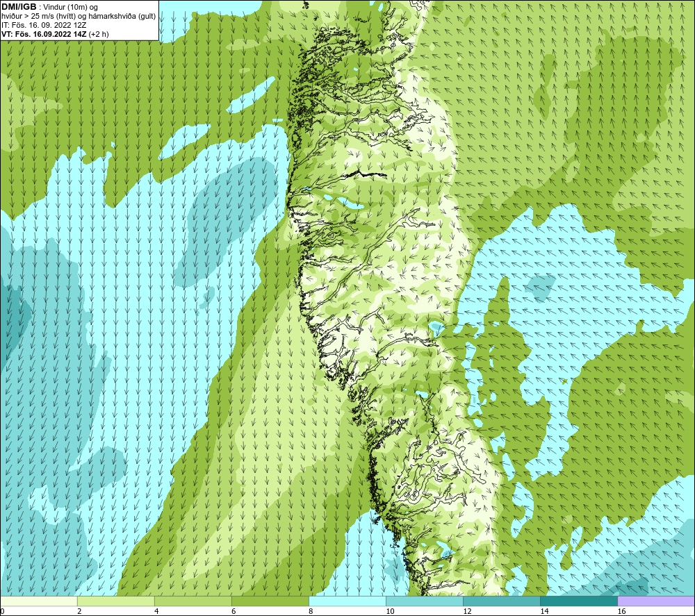This screenshot has width=695, height=616.
Task: Click the 'Vindur (10m) og' text in the legend
Action: click(70, 8)
